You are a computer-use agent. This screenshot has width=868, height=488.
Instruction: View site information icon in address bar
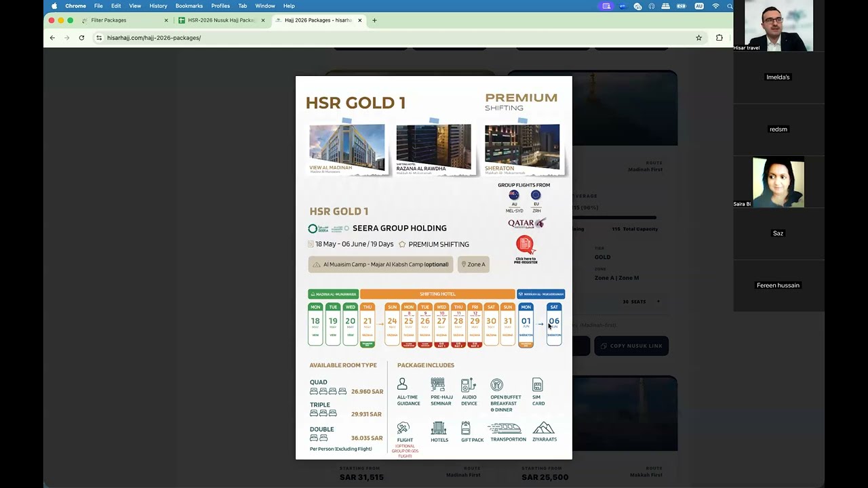pyautogui.click(x=99, y=38)
